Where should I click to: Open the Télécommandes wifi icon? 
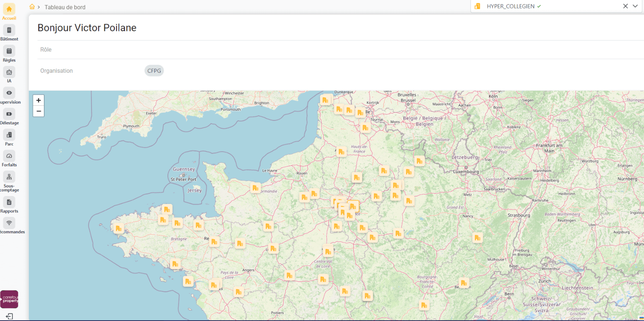[x=9, y=223]
